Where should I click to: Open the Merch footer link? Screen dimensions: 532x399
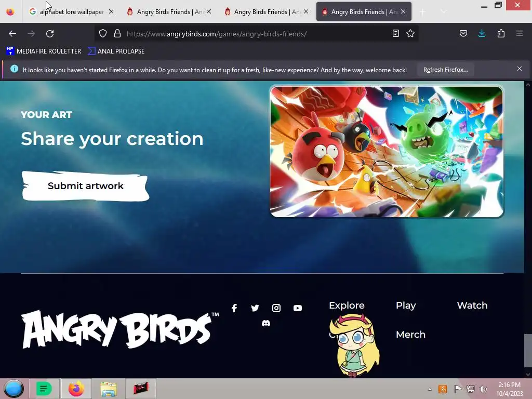point(410,334)
